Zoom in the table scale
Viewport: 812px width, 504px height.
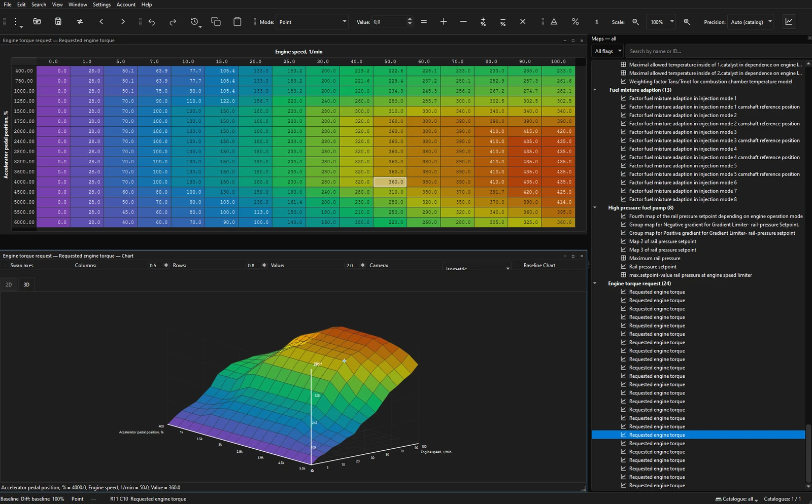[x=687, y=22]
